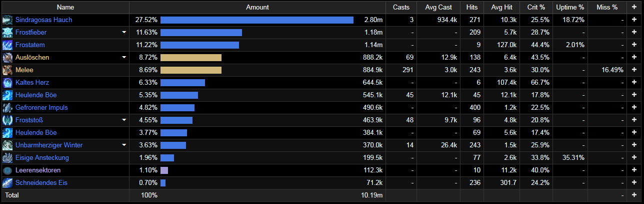The image size is (644, 204).
Task: Open the Auslöschen row dropdown arrow
Action: [124, 58]
